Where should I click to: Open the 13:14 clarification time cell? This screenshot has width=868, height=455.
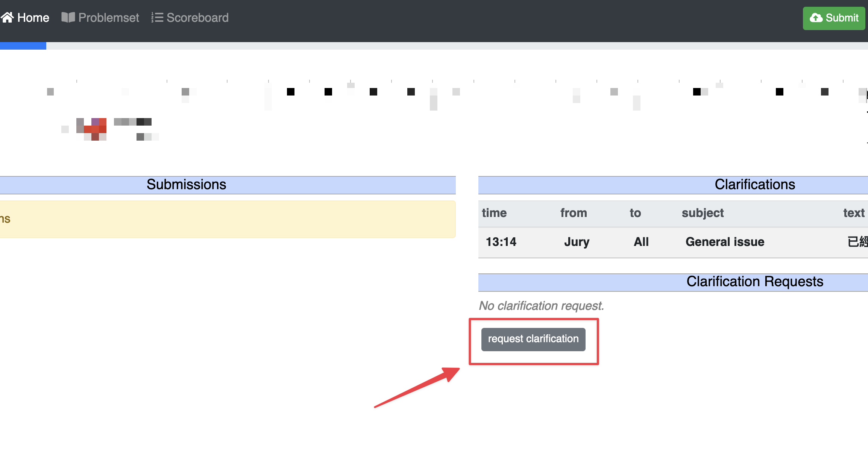pyautogui.click(x=501, y=242)
